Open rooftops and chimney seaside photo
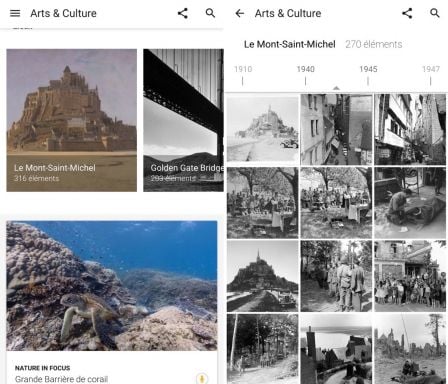448x384 pixels. point(336,349)
